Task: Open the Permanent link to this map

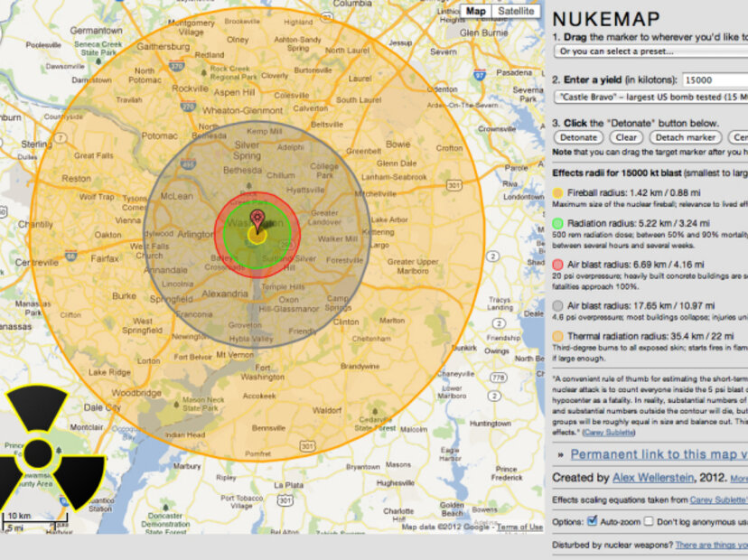Action: (x=659, y=454)
